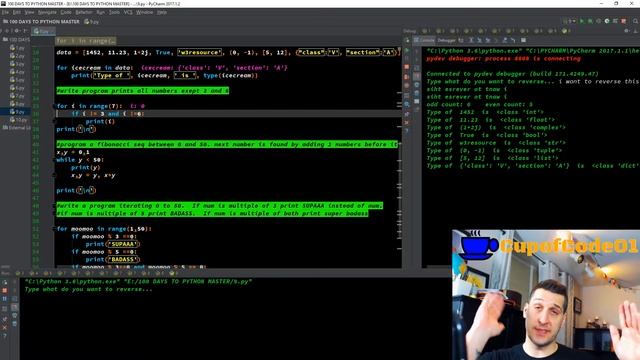Open 10.py in the project tree
The image size is (640, 360).
click(x=19, y=120)
